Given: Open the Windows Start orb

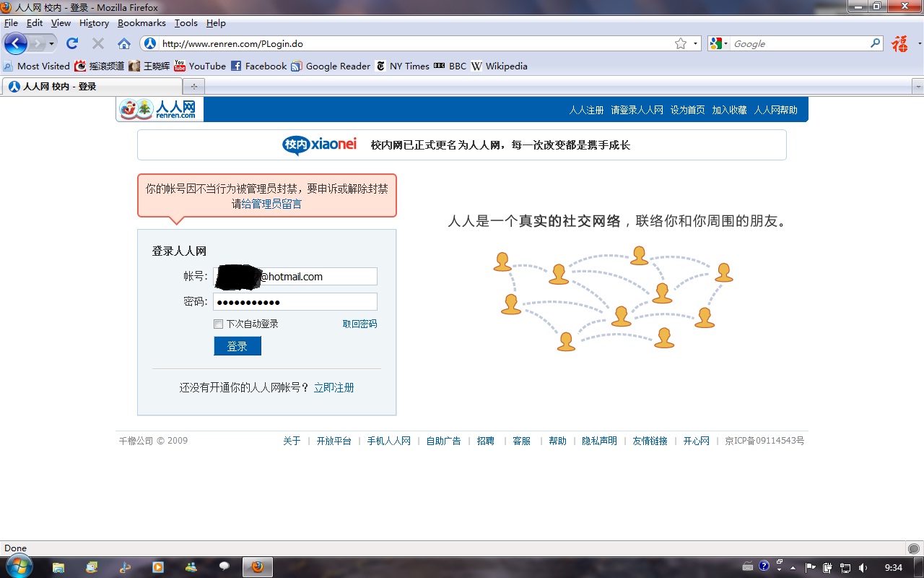Looking at the screenshot, I should (18, 567).
